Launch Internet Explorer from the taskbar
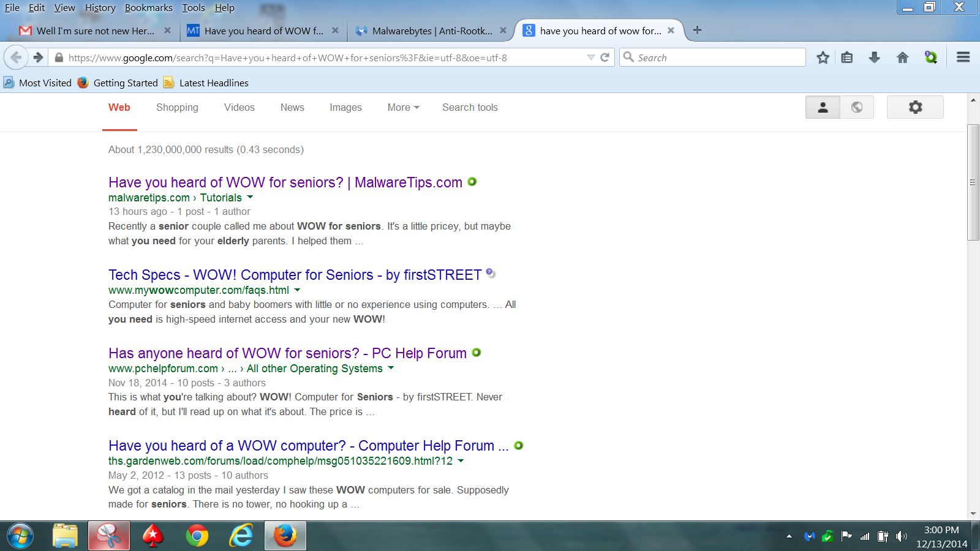Viewport: 980px width, 551px height. coord(241,536)
